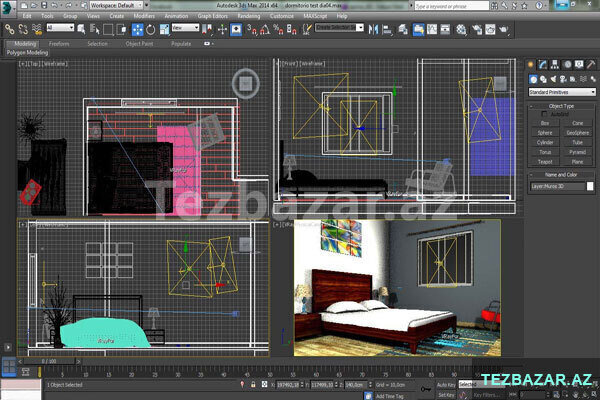Open the Schematic View
This screenshot has width=600, height=400.
point(445,29)
